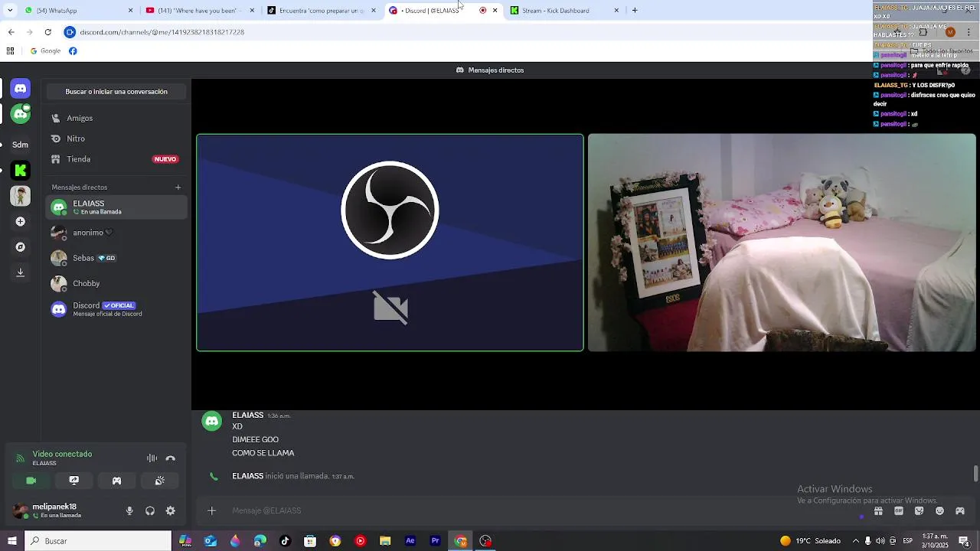
Task: Open anonimo direct message
Action: click(116, 233)
